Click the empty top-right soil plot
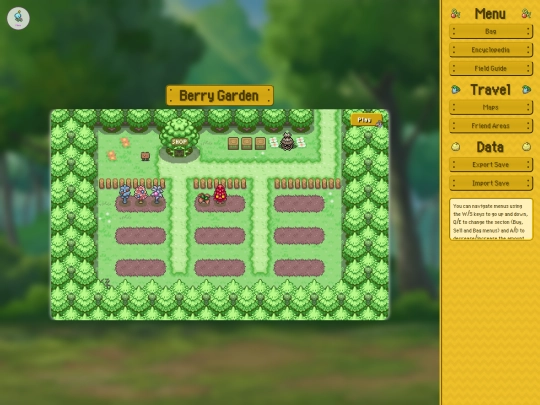Image resolution: width=540 pixels, height=405 pixels. [x=299, y=204]
